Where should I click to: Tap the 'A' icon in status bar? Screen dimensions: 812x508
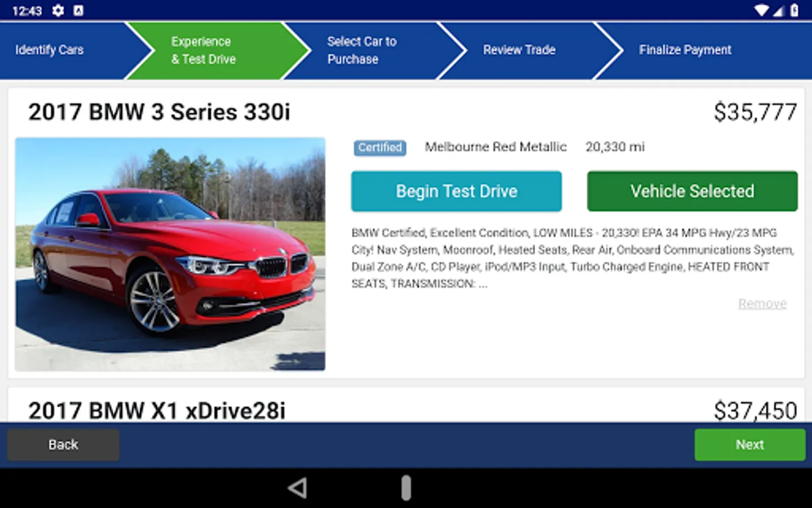click(78, 10)
